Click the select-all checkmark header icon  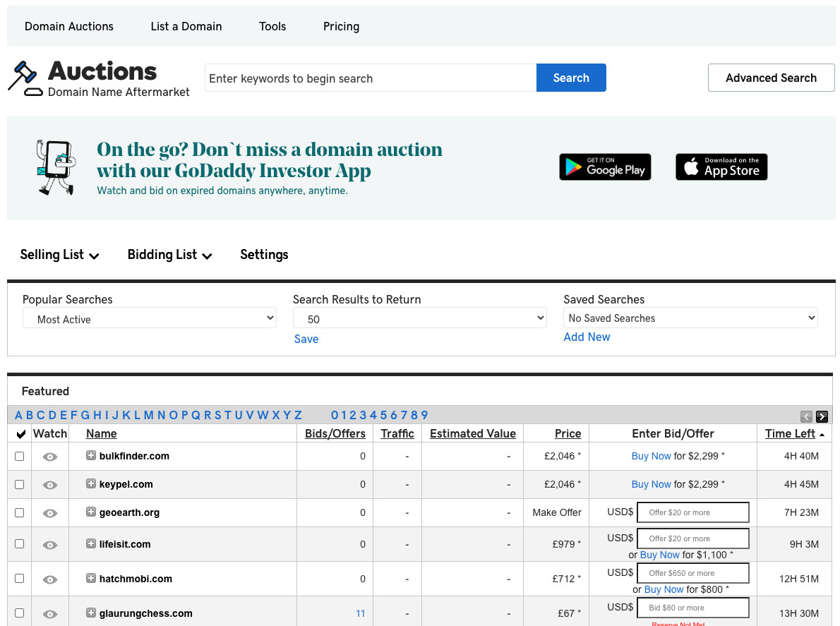[x=21, y=434]
